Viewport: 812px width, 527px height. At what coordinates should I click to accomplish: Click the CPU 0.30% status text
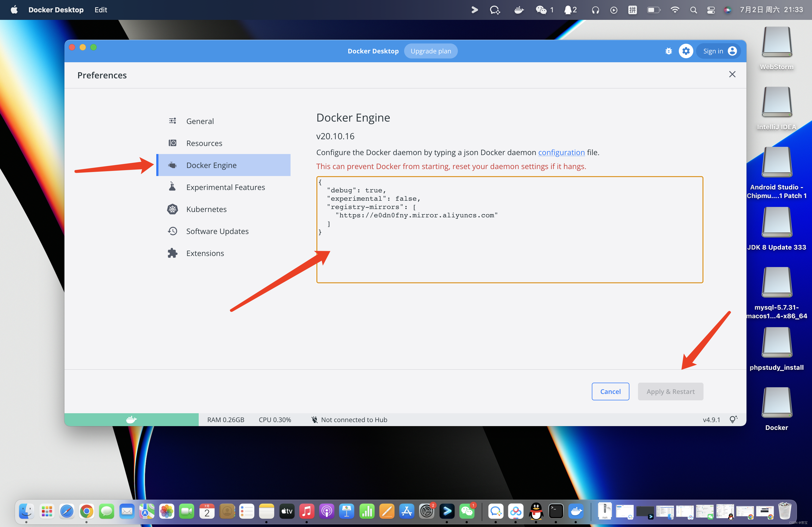(x=275, y=420)
